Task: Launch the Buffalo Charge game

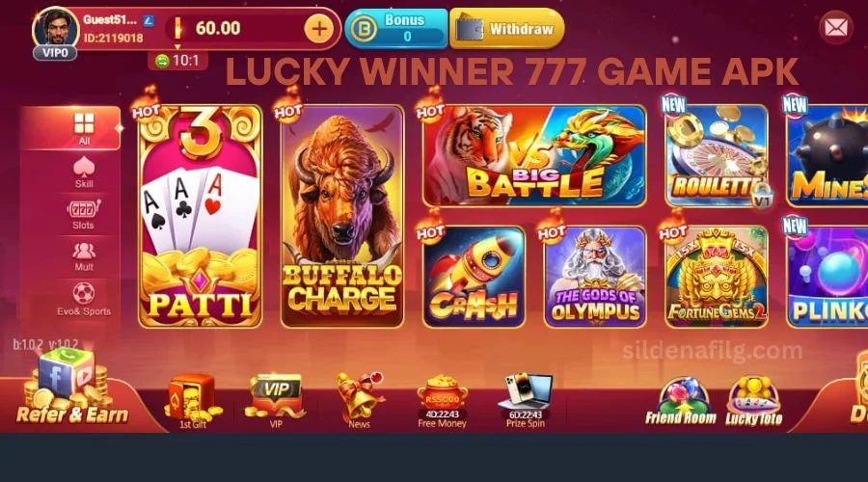Action: pyautogui.click(x=342, y=216)
